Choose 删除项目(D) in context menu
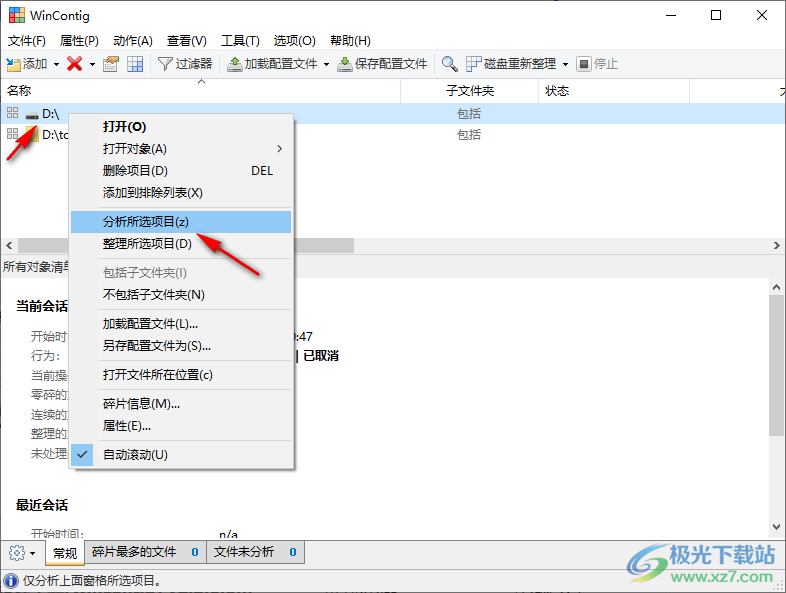 tap(181, 171)
